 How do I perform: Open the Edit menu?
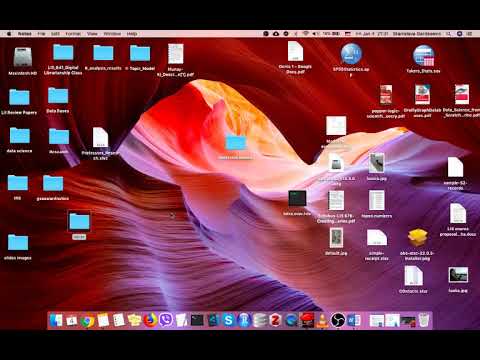pos(55,34)
